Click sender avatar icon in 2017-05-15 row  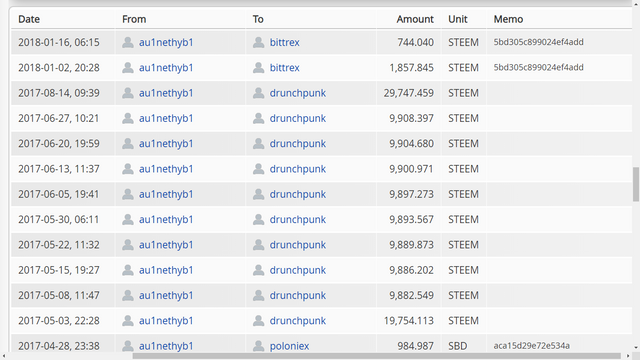tap(128, 270)
